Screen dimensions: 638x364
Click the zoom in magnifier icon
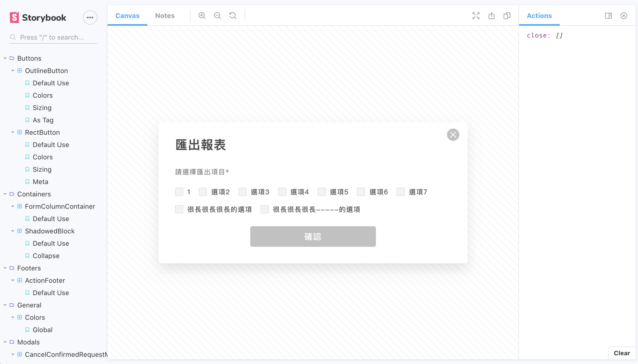(202, 16)
